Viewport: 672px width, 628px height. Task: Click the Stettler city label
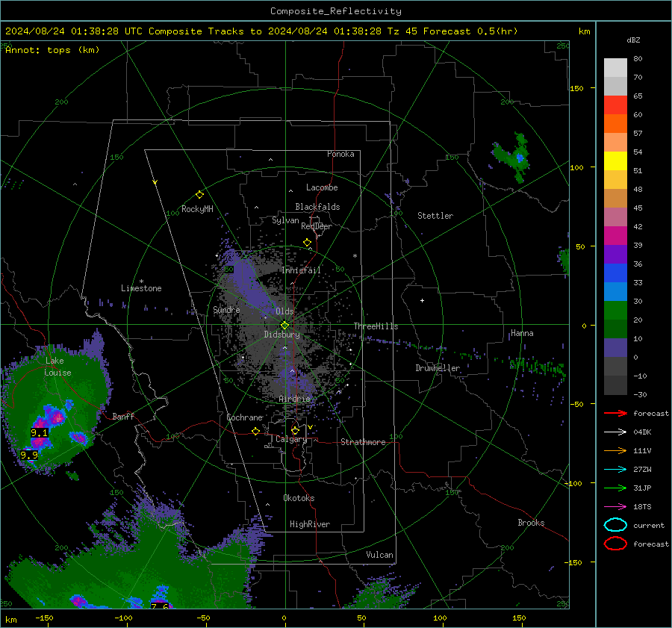click(x=435, y=216)
